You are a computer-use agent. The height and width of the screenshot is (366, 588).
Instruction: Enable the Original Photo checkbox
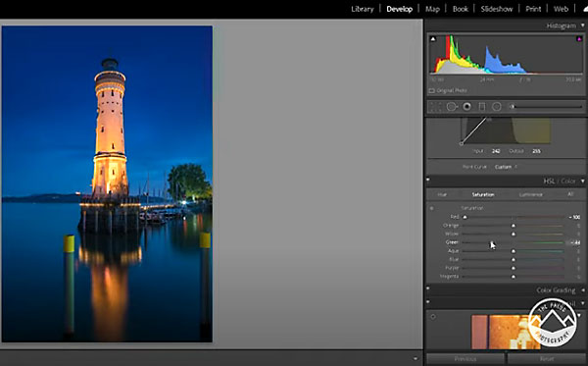(x=431, y=91)
